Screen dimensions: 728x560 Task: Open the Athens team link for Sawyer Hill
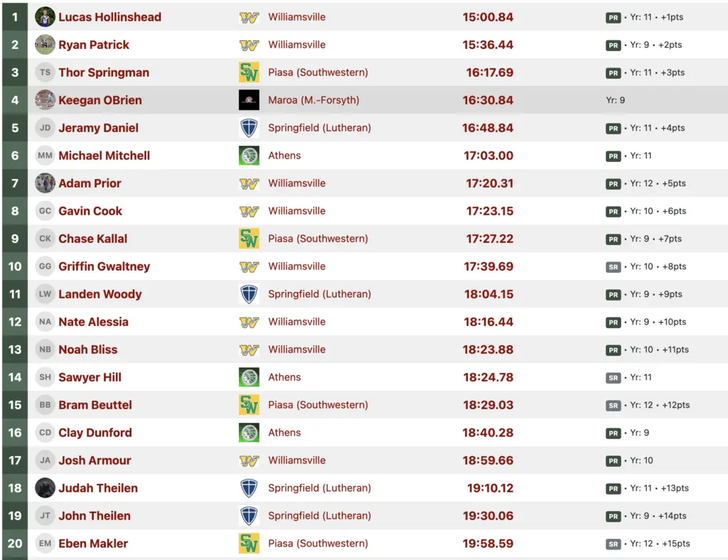[x=284, y=377]
